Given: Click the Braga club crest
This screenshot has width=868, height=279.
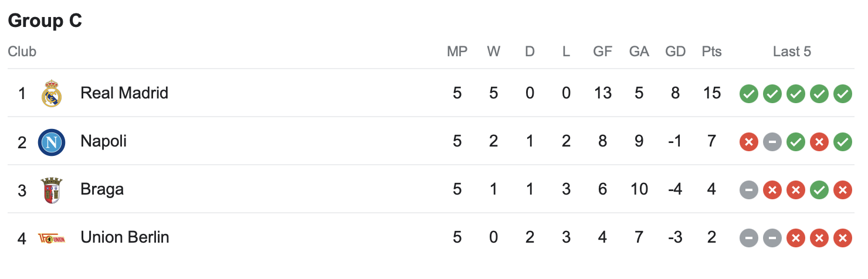Looking at the screenshot, I should coord(52,190).
